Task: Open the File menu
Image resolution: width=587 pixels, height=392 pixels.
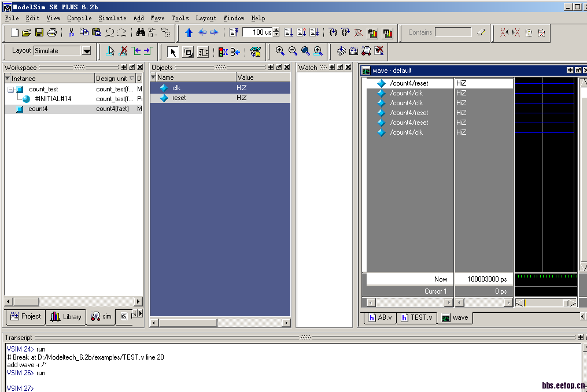Action: [12, 18]
